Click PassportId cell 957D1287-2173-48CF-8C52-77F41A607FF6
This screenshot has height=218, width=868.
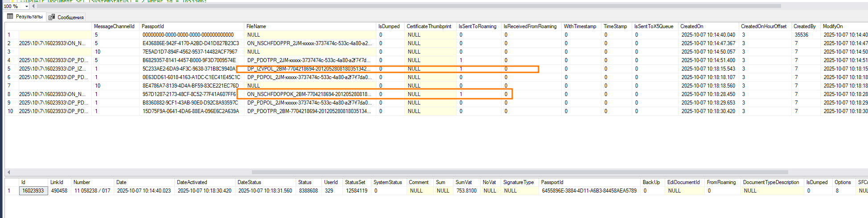pos(192,94)
